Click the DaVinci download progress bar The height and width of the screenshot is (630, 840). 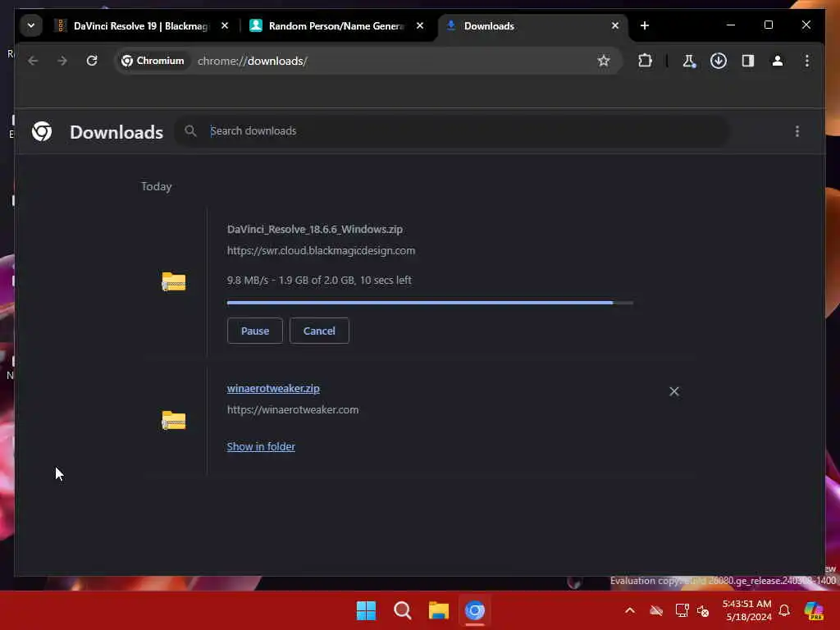(x=430, y=303)
